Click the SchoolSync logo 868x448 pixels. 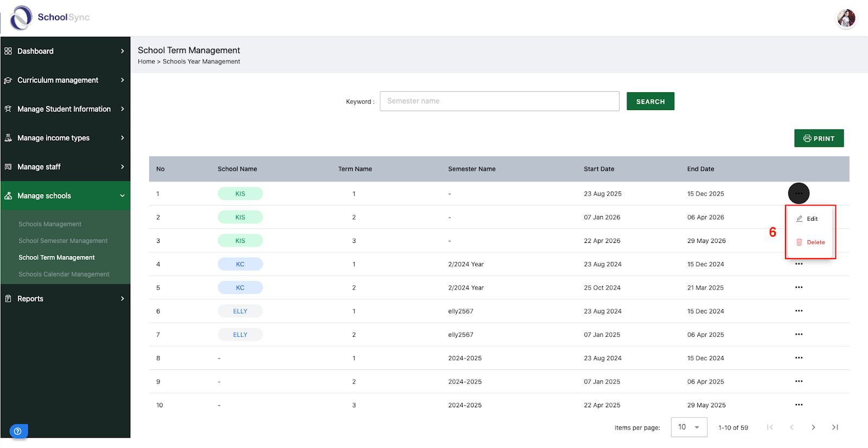[x=50, y=17]
